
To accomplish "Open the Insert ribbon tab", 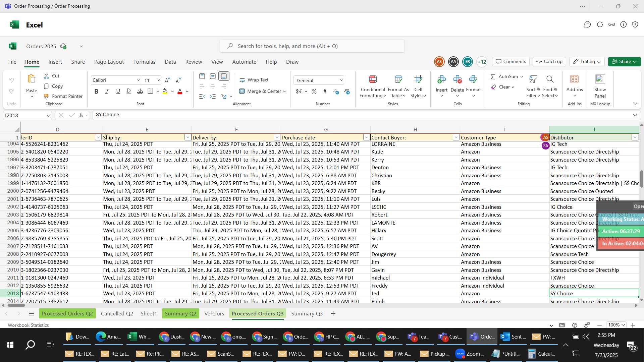I will coord(55,62).
